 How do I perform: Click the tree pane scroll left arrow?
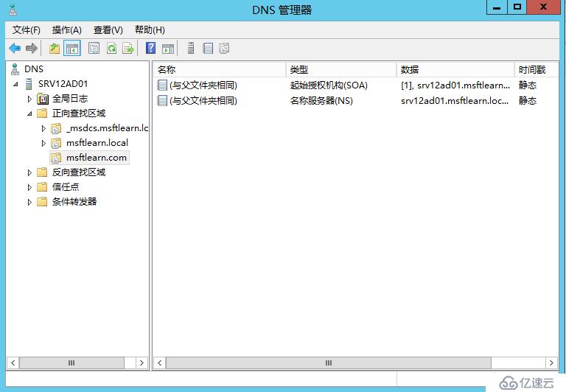point(13,363)
